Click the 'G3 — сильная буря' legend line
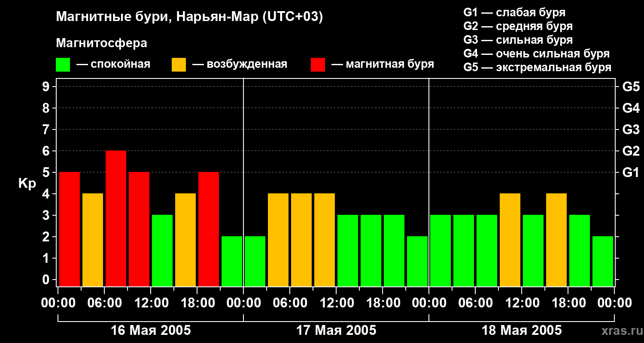The width and height of the screenshot is (644, 343). coord(518,39)
